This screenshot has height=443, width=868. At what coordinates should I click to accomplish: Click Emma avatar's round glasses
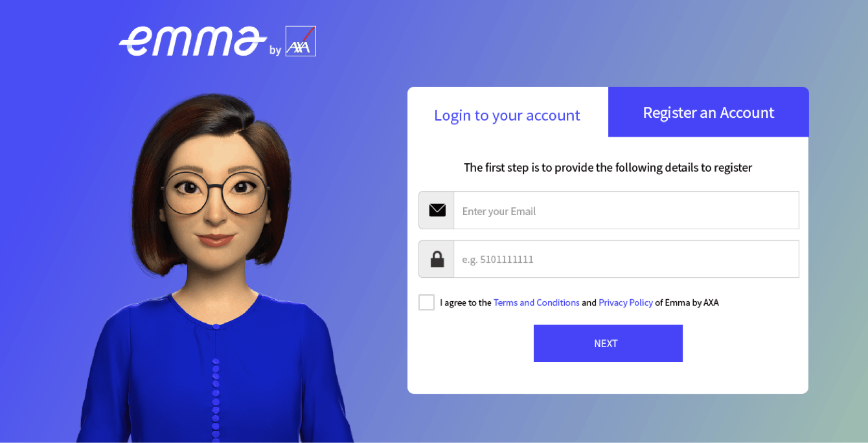tap(214, 191)
